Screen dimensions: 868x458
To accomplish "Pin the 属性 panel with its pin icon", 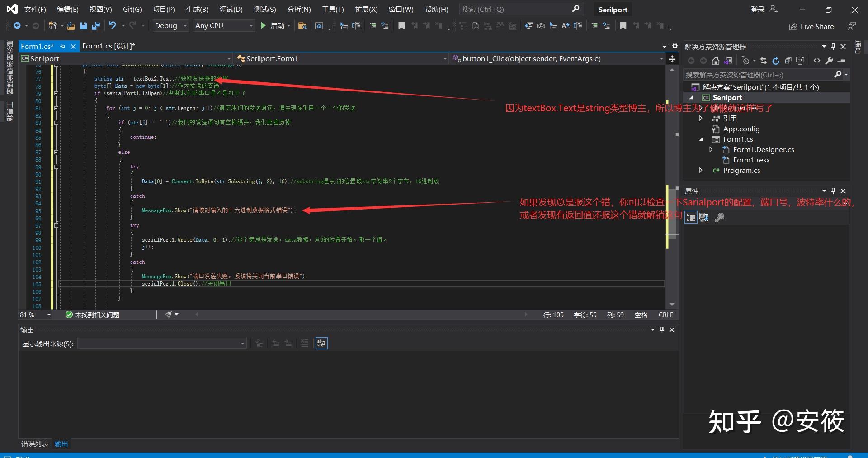I will (x=833, y=191).
